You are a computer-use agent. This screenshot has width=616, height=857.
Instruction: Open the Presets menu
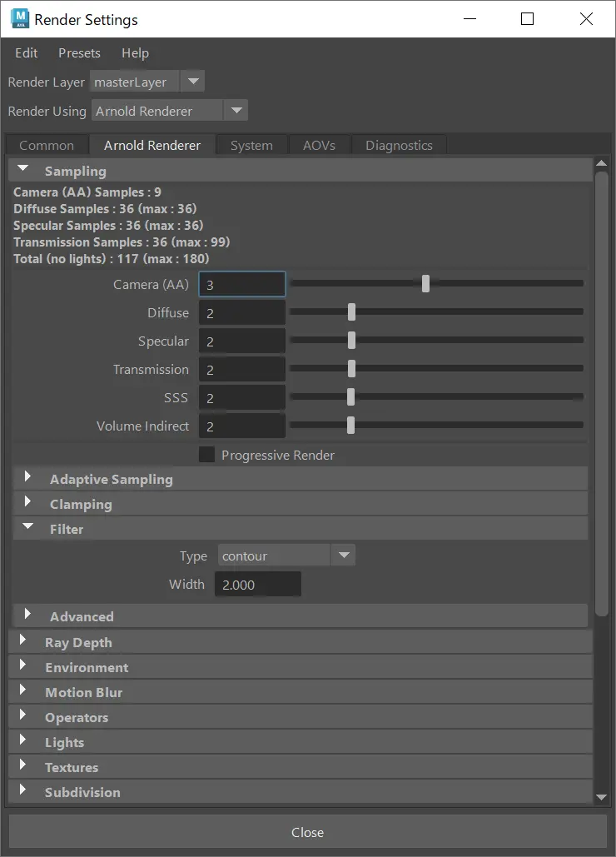79,53
